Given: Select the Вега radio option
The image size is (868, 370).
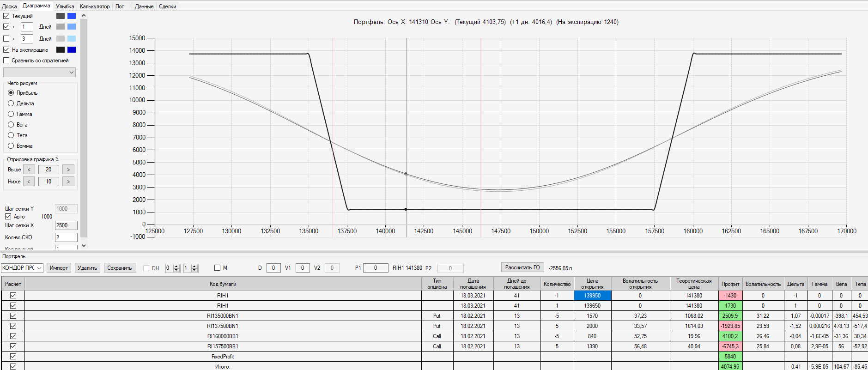Looking at the screenshot, I should click(11, 125).
